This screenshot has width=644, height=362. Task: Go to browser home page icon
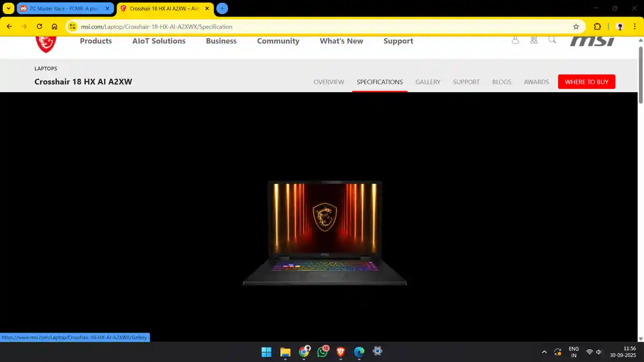pyautogui.click(x=54, y=26)
